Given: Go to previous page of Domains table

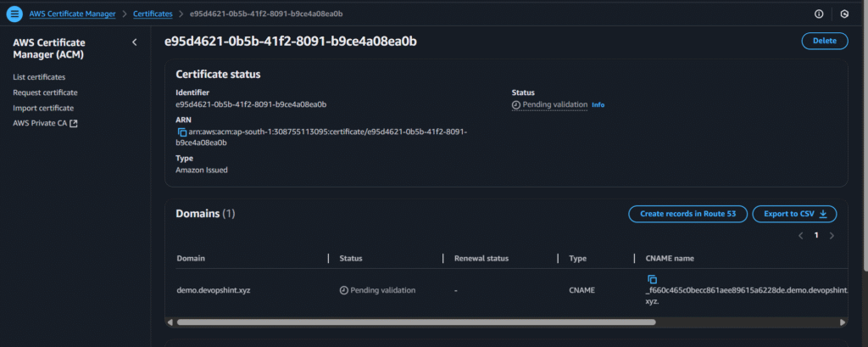Looking at the screenshot, I should tap(800, 236).
